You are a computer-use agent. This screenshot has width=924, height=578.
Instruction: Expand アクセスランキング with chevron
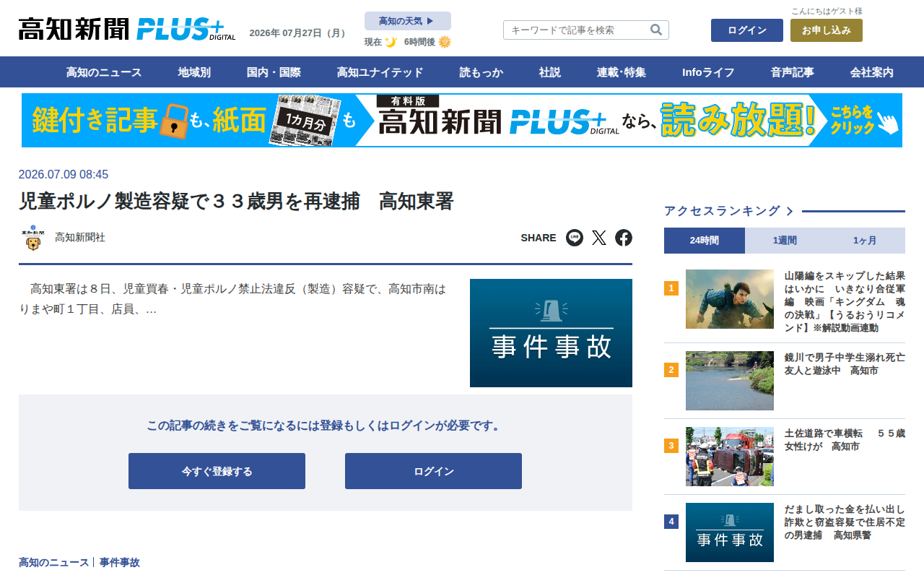point(729,211)
